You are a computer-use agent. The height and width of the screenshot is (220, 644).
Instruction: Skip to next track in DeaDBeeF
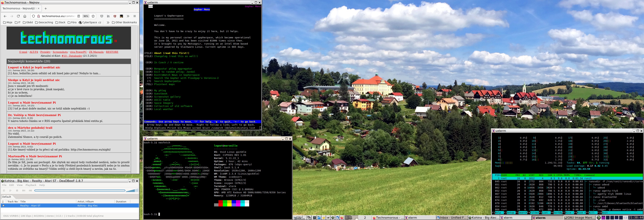point(30,190)
